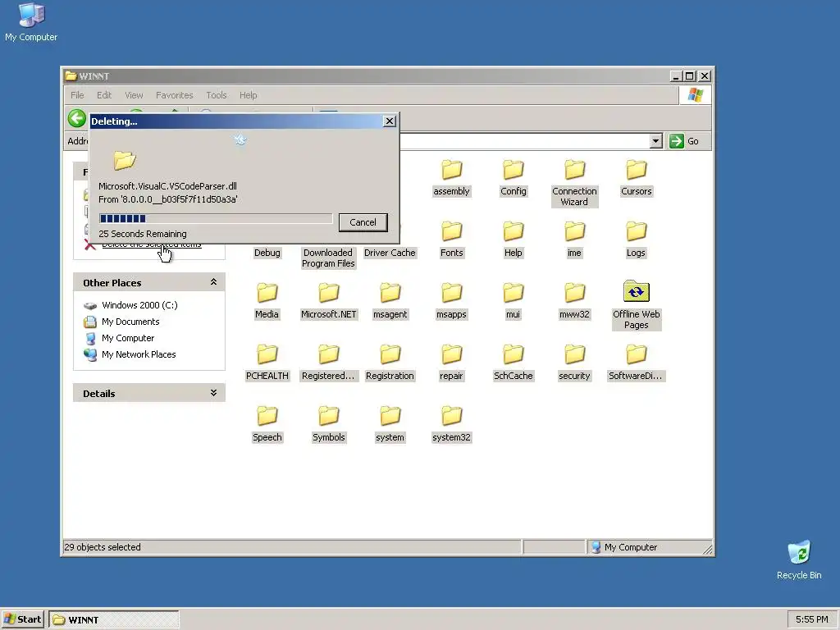840x630 pixels.
Task: Select the msagent folder
Action: tap(390, 301)
